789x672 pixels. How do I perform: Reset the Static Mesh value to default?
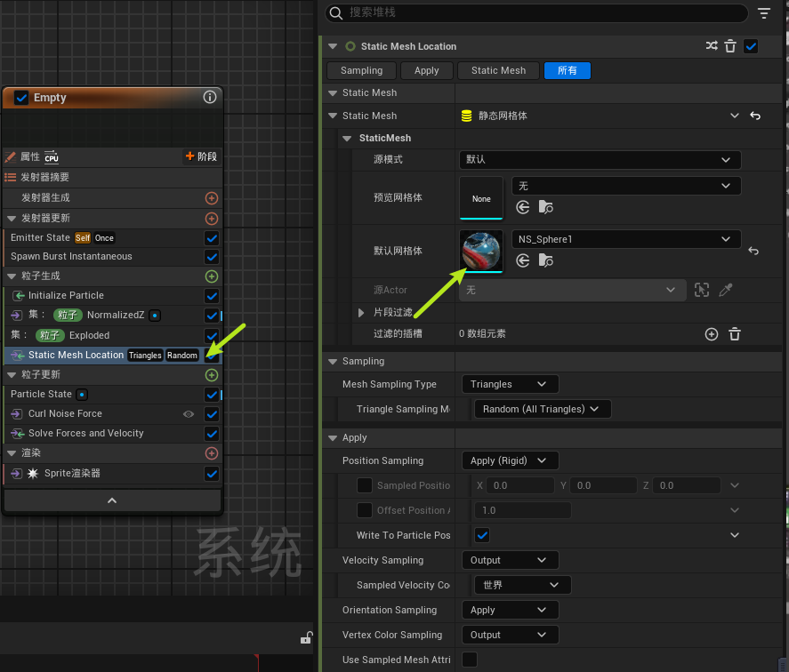[x=755, y=116]
